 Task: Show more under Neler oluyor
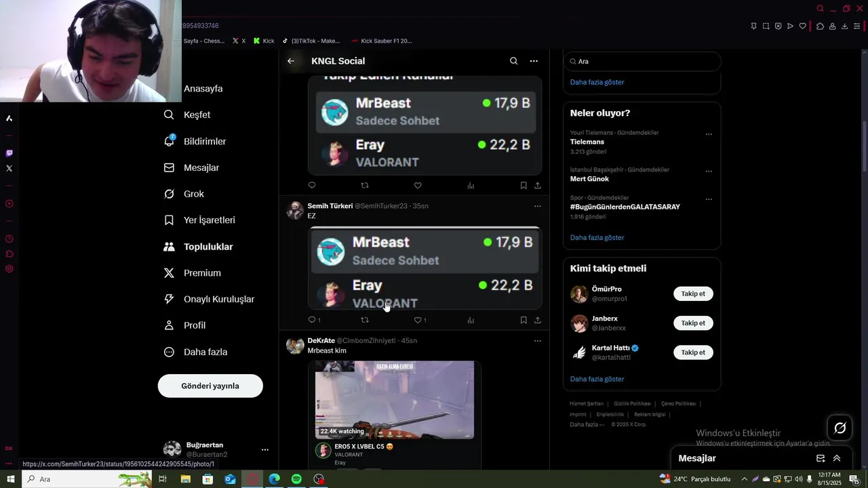point(597,238)
